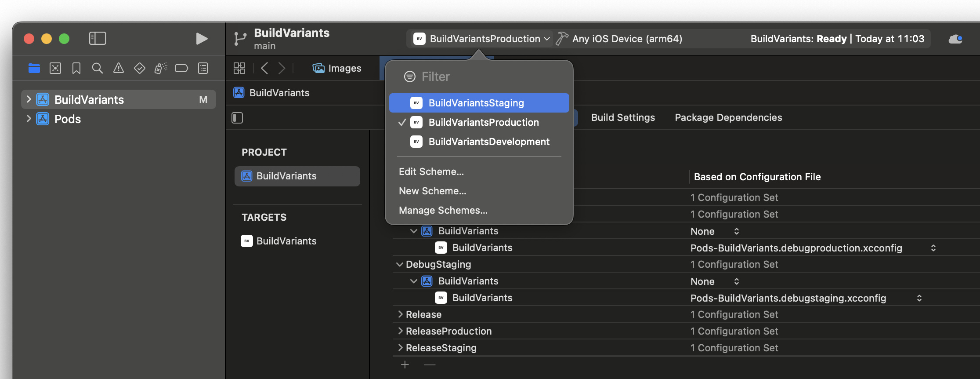Expand the ReleaseProduction configuration

(x=400, y=331)
